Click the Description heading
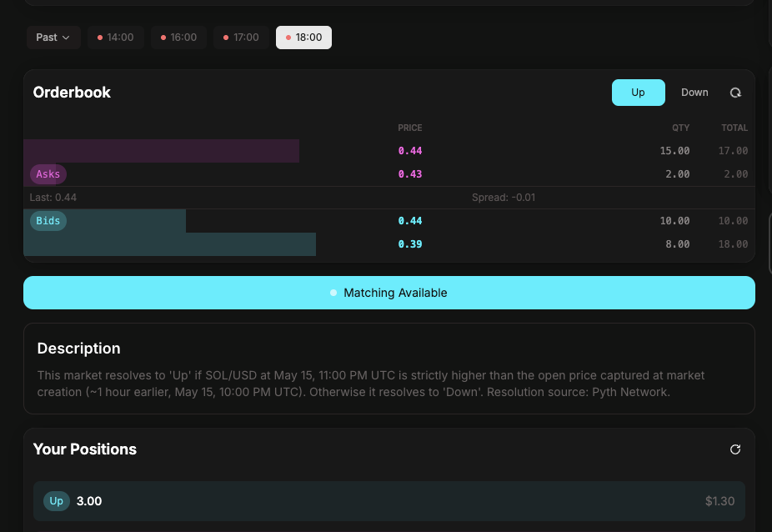Viewport: 772px width, 532px height. (78, 349)
